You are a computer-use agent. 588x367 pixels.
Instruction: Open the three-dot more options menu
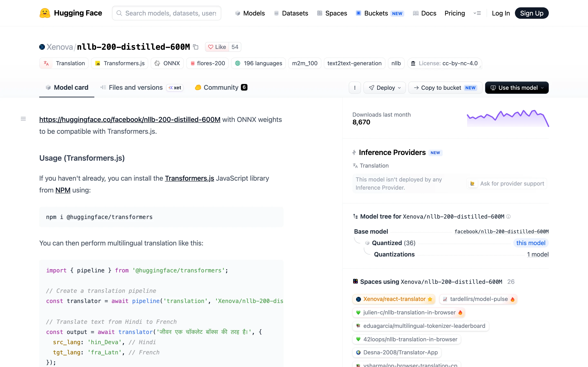(355, 88)
